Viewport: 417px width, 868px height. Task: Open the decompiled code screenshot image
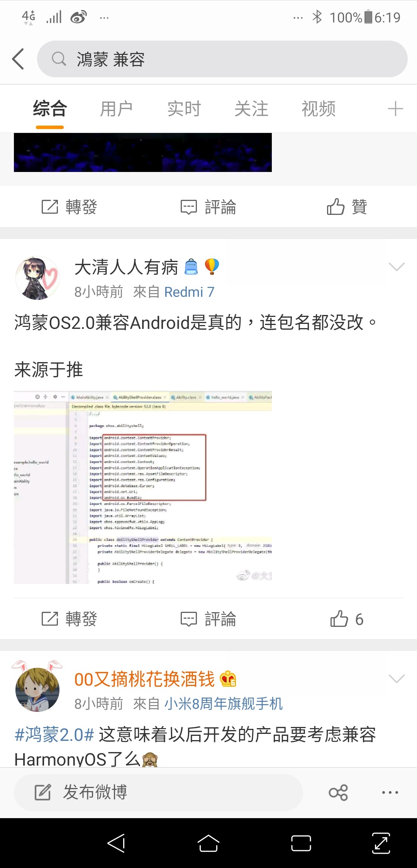(x=143, y=487)
